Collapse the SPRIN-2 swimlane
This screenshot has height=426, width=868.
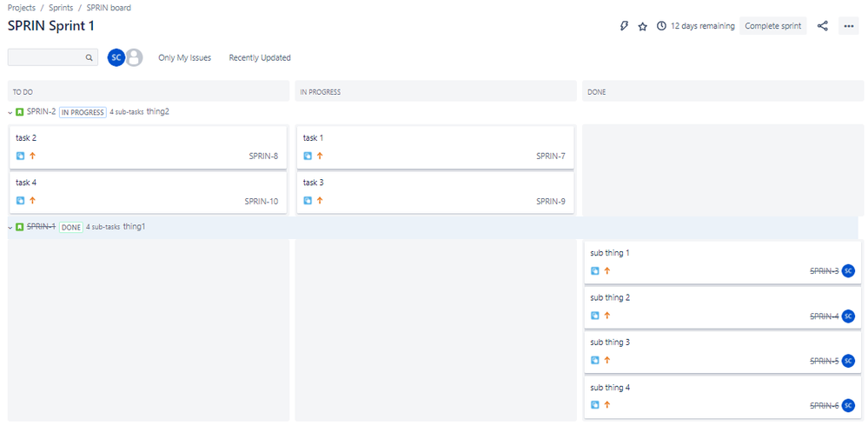[10, 112]
